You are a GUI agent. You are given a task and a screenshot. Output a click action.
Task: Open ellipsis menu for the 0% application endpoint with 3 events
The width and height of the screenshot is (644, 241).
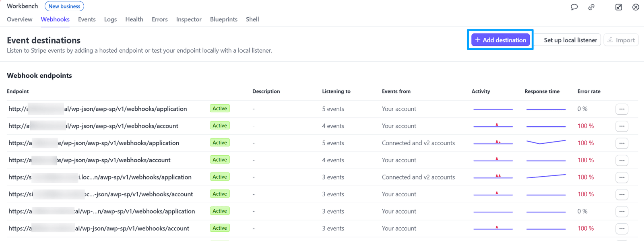point(622,211)
